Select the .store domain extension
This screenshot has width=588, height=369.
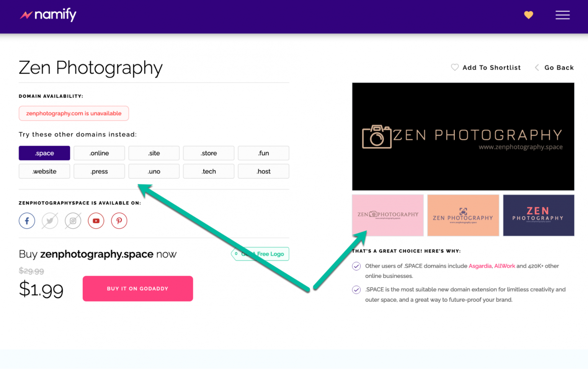[209, 153]
